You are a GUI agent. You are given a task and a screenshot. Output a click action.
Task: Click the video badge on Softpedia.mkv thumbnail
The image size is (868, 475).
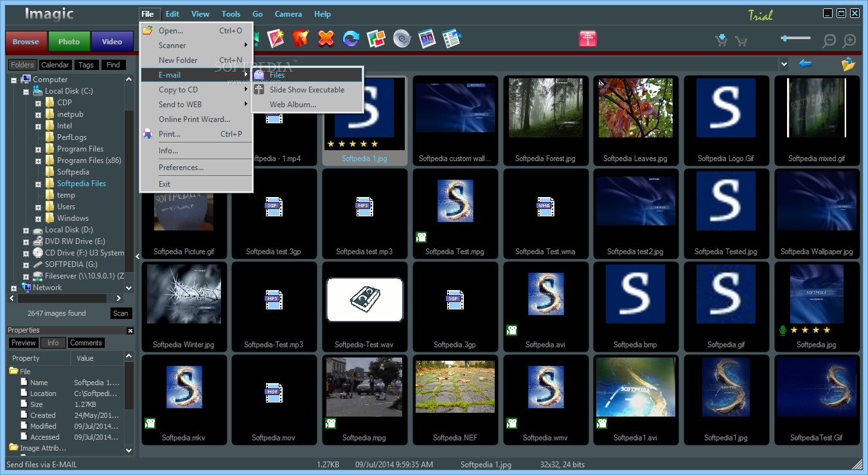(x=150, y=423)
